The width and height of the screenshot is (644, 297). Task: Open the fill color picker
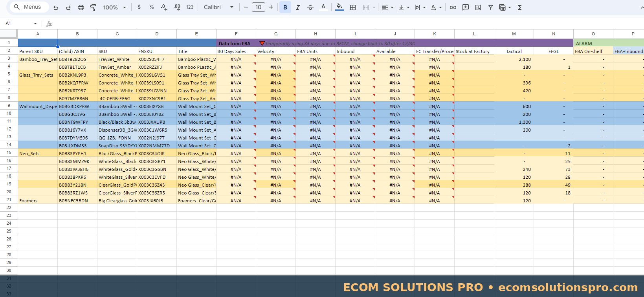340,7
